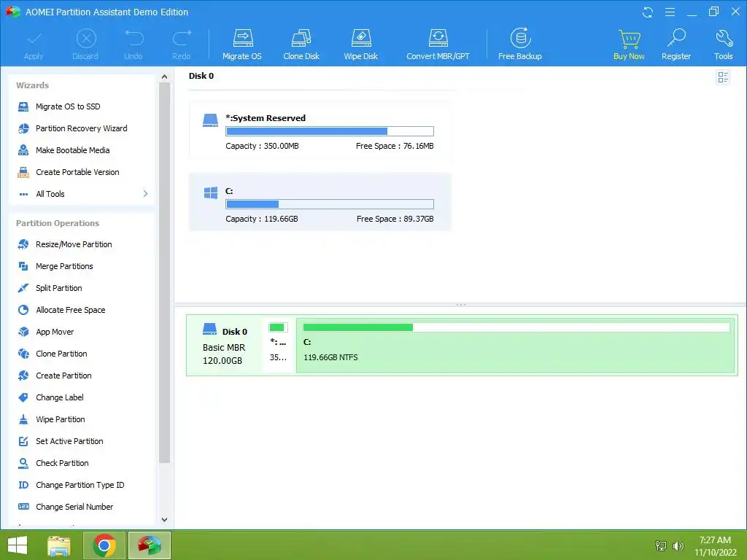Open the taskbar clock and date
This screenshot has width=747, height=560.
tap(715, 545)
